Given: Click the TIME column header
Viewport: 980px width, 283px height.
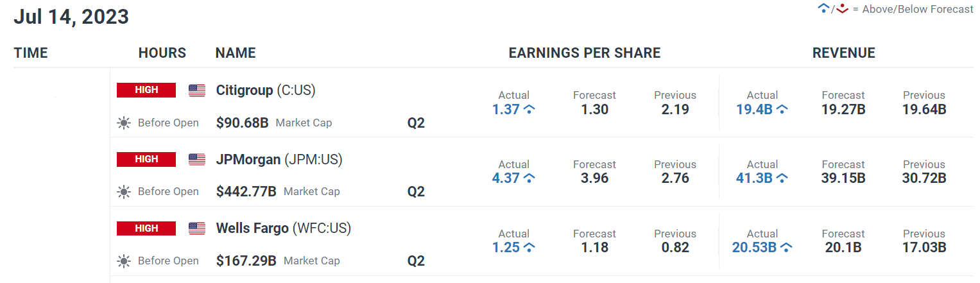Looking at the screenshot, I should [31, 53].
